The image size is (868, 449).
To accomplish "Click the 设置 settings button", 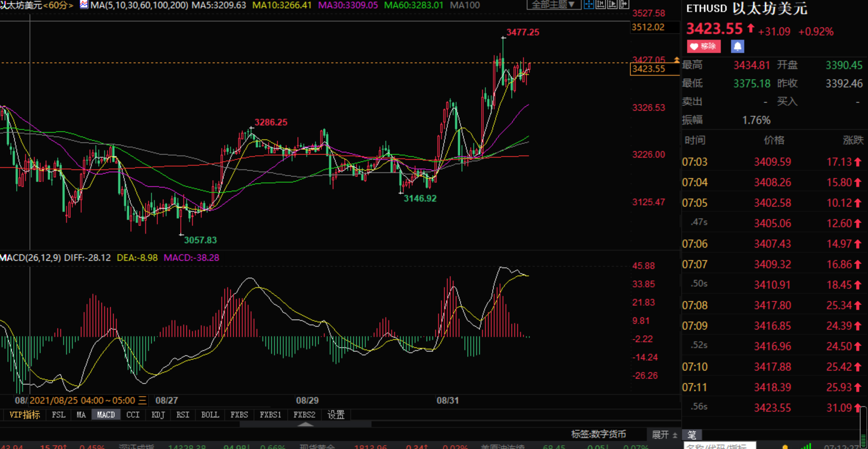I will pyautogui.click(x=335, y=415).
